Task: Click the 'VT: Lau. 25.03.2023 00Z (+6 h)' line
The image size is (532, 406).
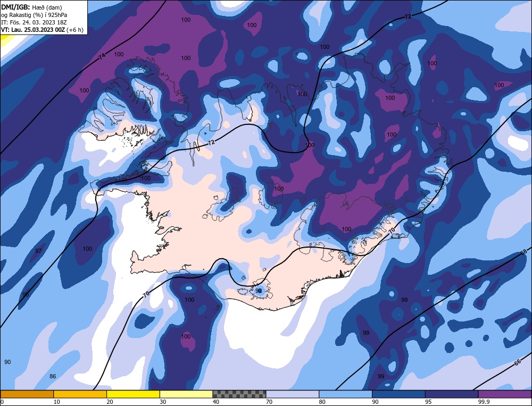Action: [42, 30]
